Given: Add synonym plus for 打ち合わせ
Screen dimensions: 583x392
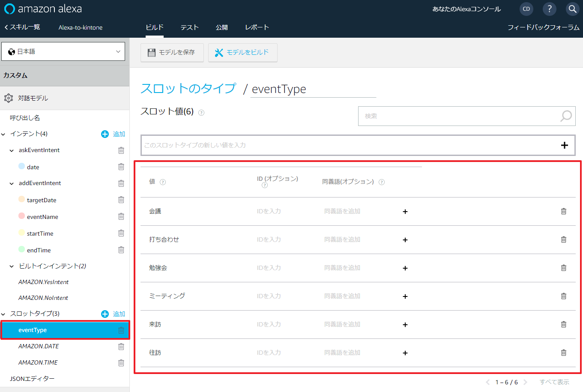Looking at the screenshot, I should coord(405,240).
